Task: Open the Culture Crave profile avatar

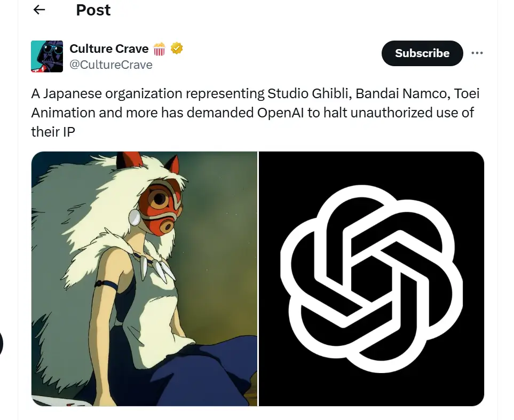Action: tap(47, 57)
